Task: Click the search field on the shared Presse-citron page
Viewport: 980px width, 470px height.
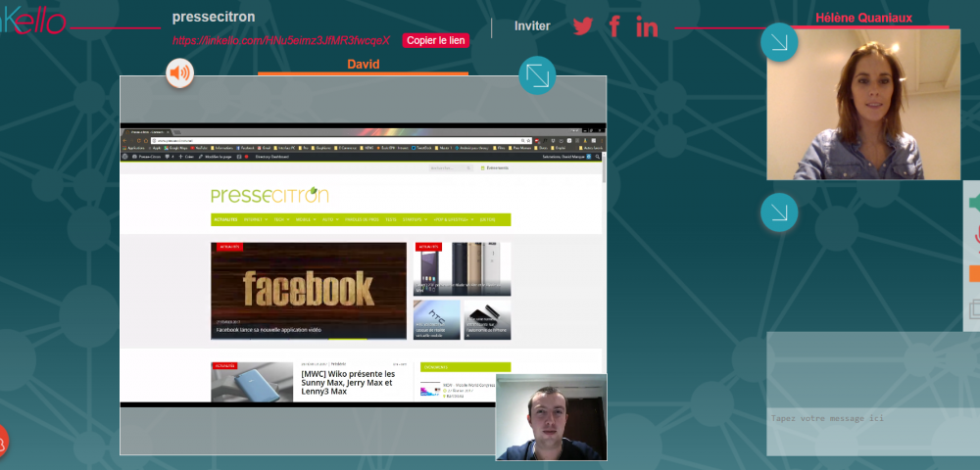Action: point(451,167)
